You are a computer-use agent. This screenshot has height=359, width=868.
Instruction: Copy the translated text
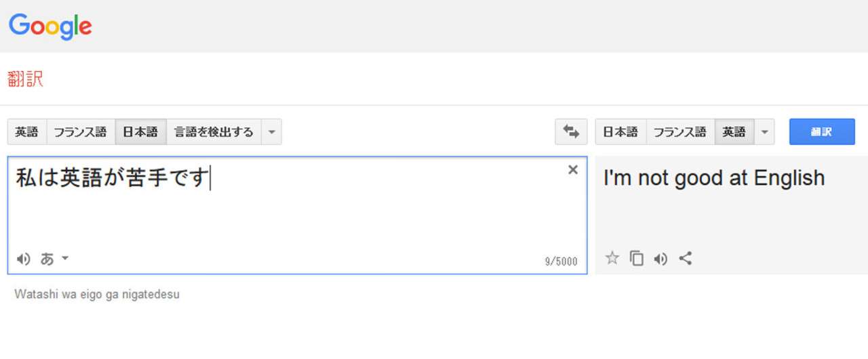tap(636, 259)
